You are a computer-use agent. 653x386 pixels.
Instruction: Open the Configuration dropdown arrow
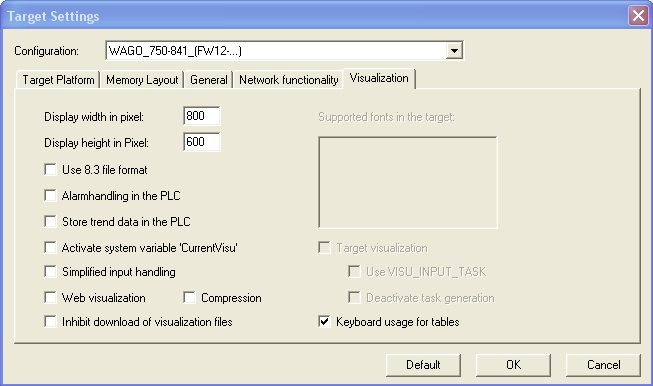coord(454,51)
